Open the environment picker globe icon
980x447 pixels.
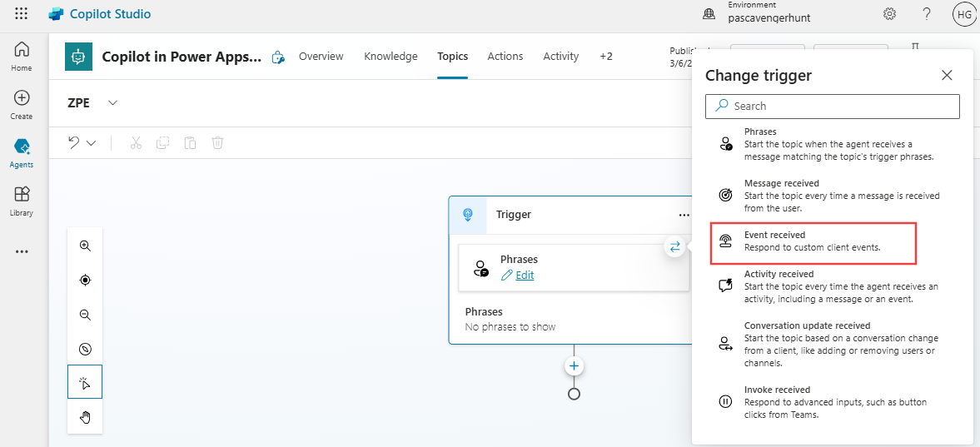point(709,14)
